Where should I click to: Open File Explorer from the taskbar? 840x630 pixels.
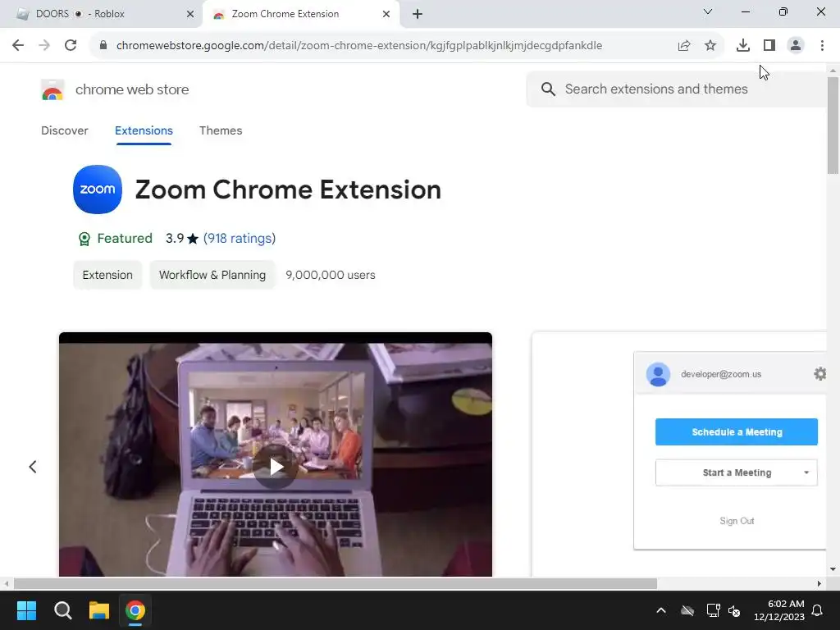(x=99, y=610)
